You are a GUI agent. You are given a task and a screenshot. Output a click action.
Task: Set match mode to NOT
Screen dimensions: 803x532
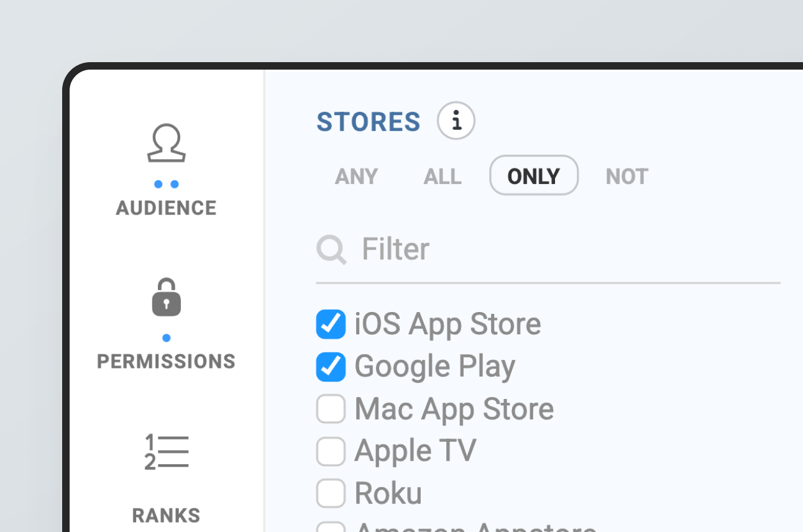(x=626, y=177)
